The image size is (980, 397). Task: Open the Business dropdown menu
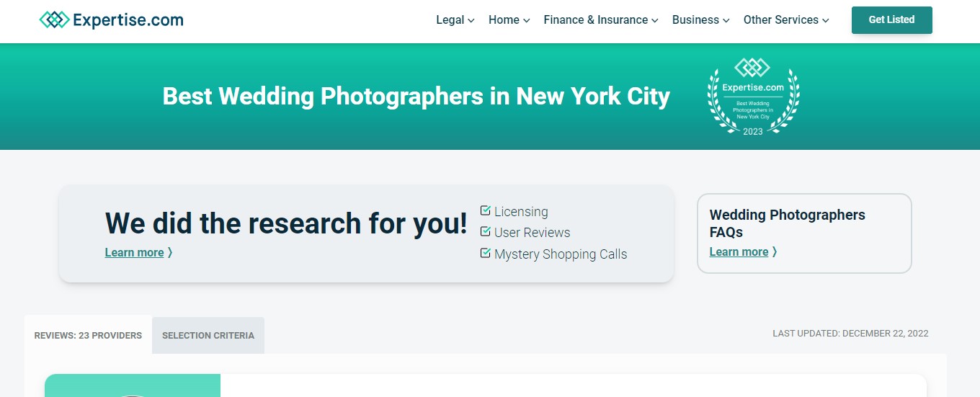click(700, 20)
